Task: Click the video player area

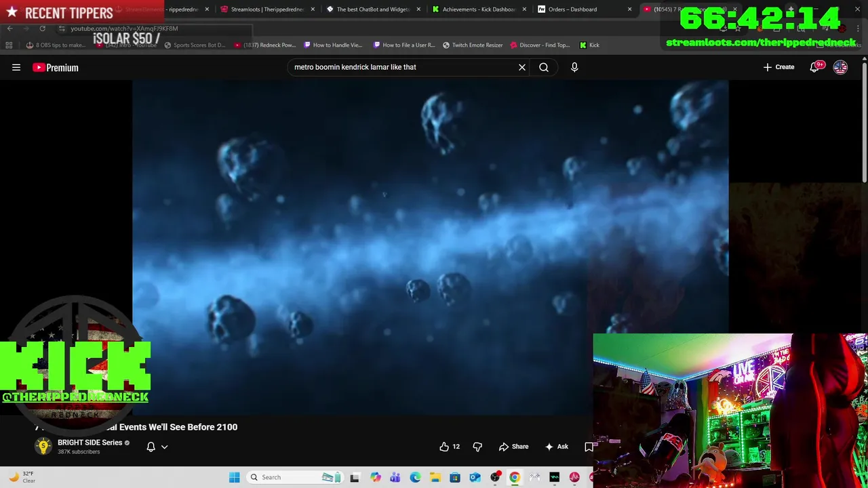Action: [431, 247]
